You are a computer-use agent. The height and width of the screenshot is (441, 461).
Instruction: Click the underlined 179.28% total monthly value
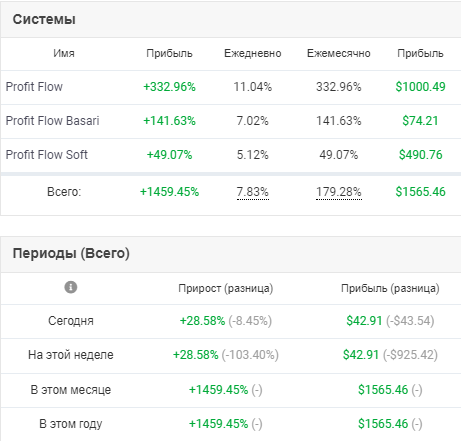pyautogui.click(x=339, y=192)
